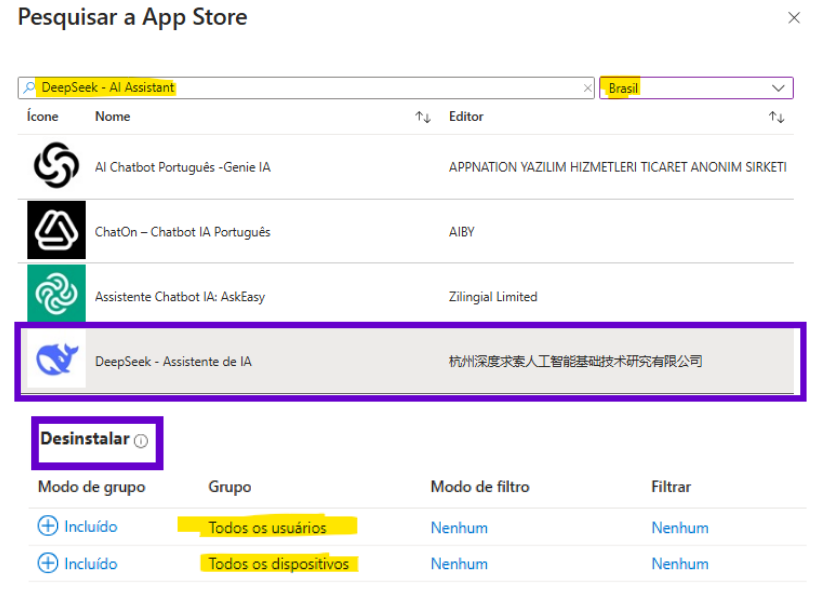Click the AIBY publisher cell

pyautogui.click(x=462, y=232)
